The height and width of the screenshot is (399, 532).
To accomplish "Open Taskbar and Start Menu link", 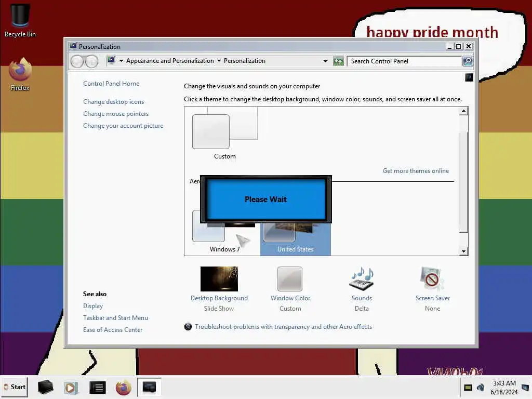I will (115, 318).
